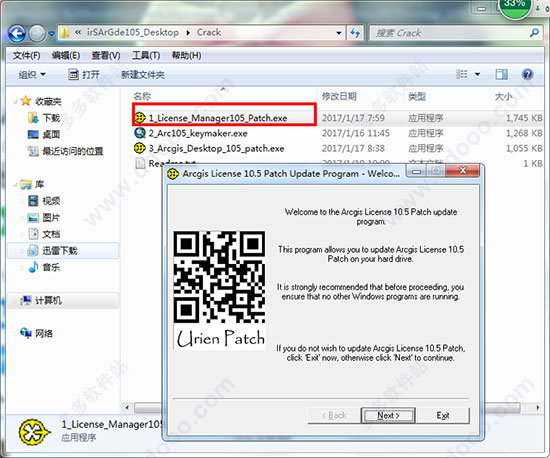Open the 文档 library
The width and height of the screenshot is (550, 458).
pyautogui.click(x=51, y=234)
